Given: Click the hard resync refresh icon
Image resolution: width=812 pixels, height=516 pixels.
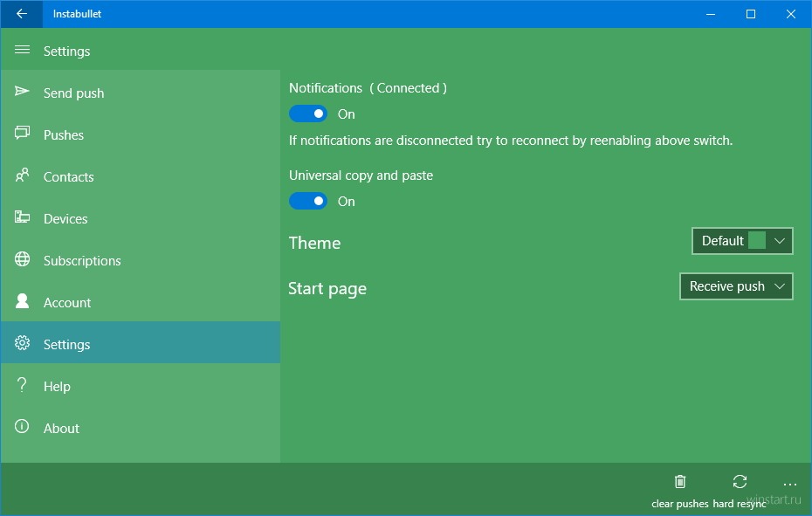Looking at the screenshot, I should tap(740, 482).
